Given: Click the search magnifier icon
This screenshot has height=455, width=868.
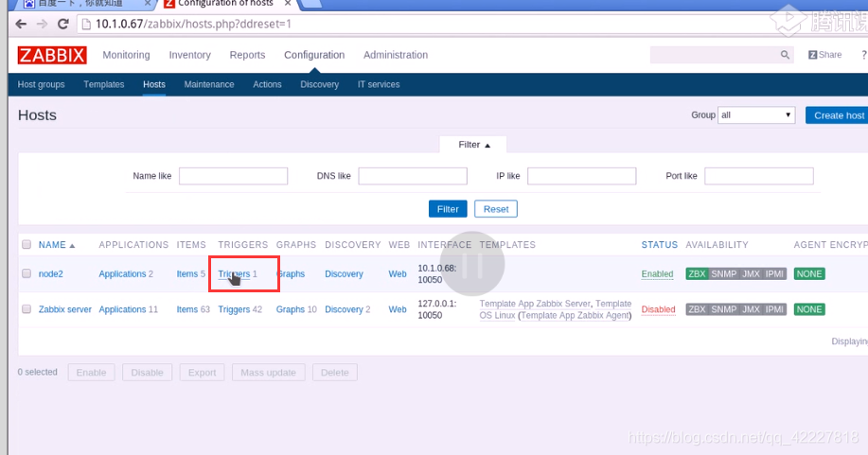Looking at the screenshot, I should click(785, 55).
